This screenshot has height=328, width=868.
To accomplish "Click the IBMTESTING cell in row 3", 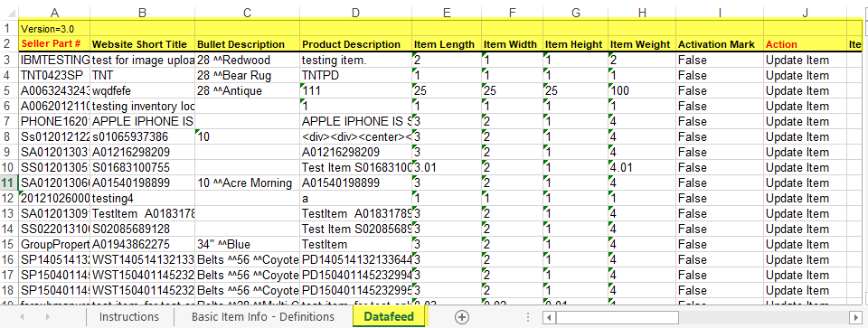I will [x=54, y=60].
